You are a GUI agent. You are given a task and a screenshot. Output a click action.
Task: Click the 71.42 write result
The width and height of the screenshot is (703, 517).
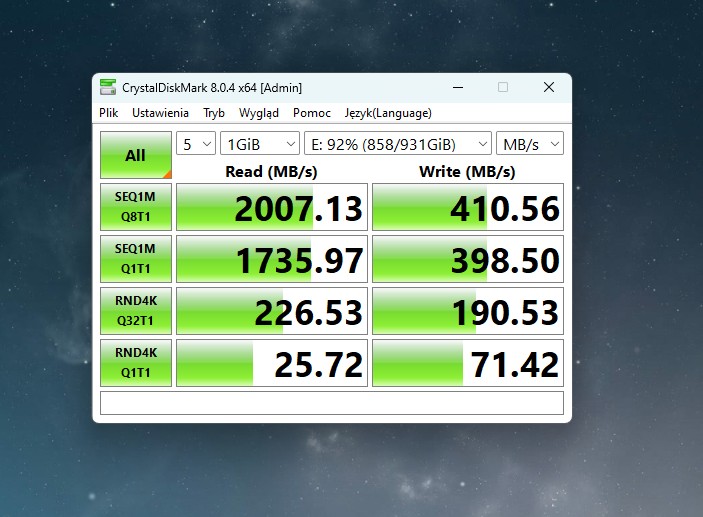468,363
